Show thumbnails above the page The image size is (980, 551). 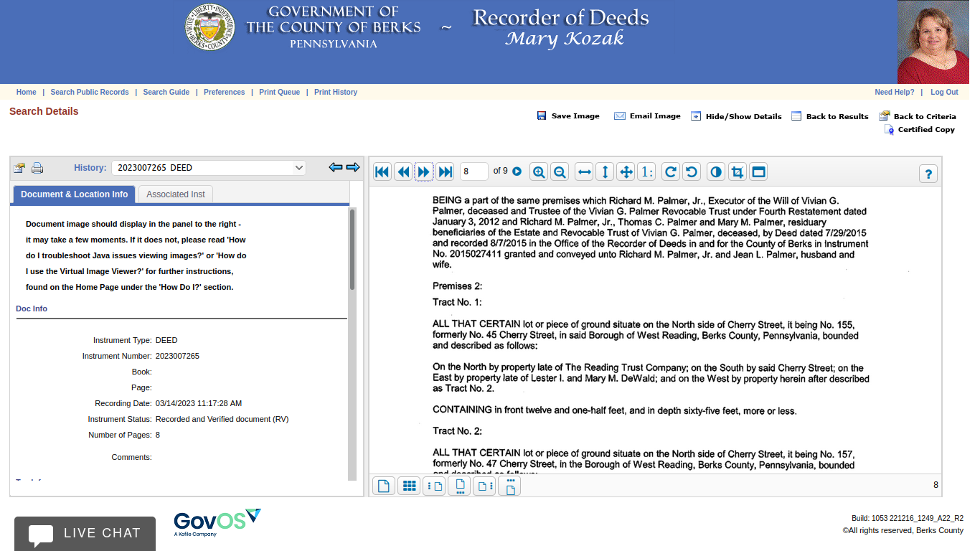tap(509, 486)
